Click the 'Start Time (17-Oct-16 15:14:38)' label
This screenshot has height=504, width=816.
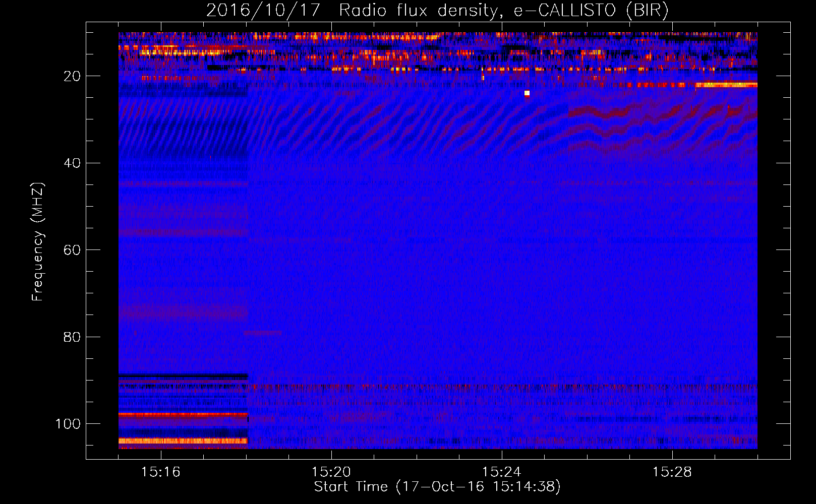[x=437, y=486]
